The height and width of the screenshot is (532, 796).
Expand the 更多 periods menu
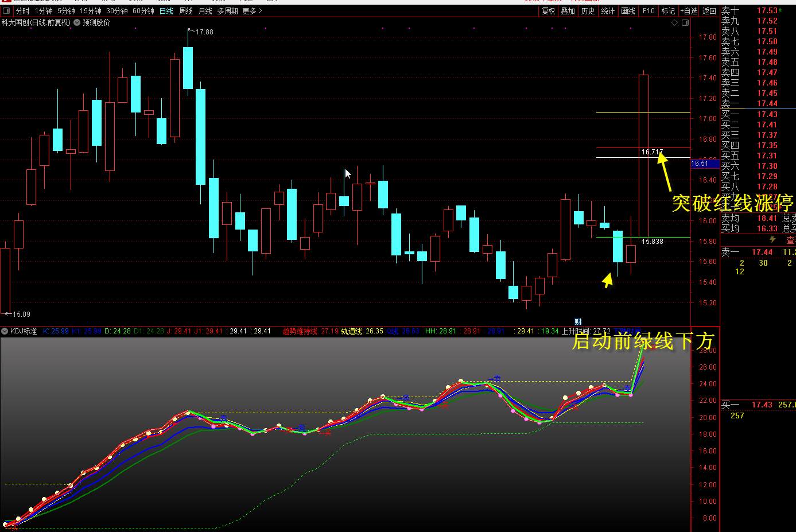tap(252, 11)
